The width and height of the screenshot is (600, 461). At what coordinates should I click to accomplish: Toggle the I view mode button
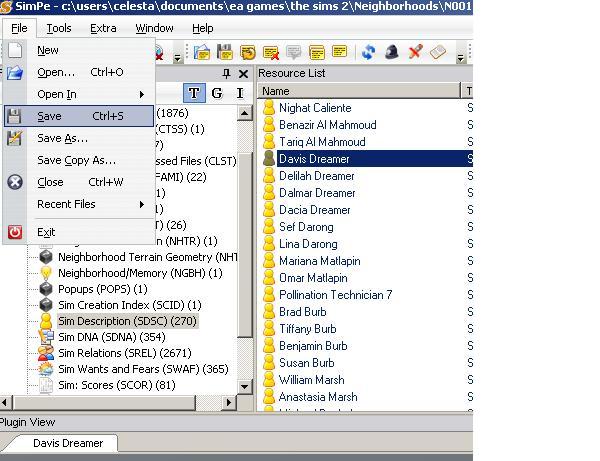[240, 93]
